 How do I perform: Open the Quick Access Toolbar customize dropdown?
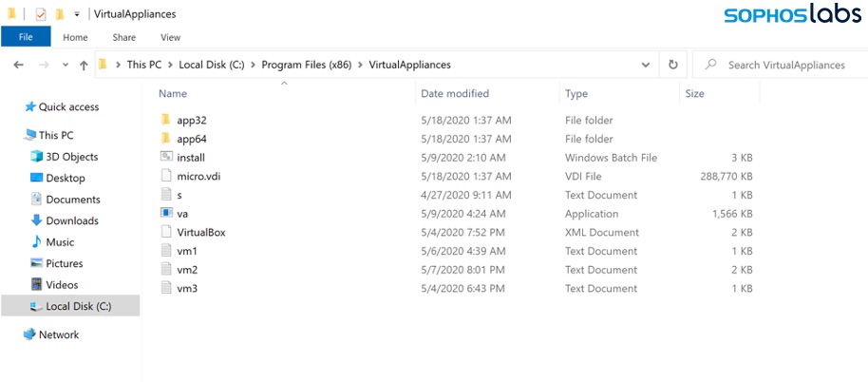(x=76, y=14)
